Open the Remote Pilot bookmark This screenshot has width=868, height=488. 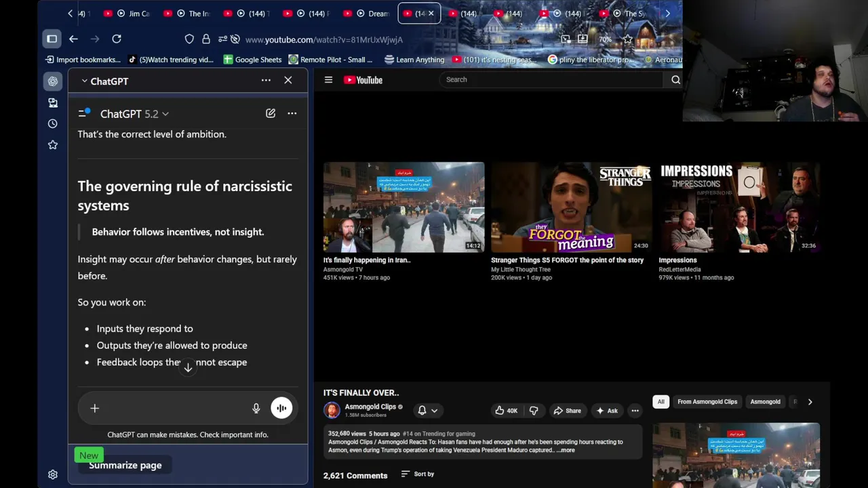331,60
